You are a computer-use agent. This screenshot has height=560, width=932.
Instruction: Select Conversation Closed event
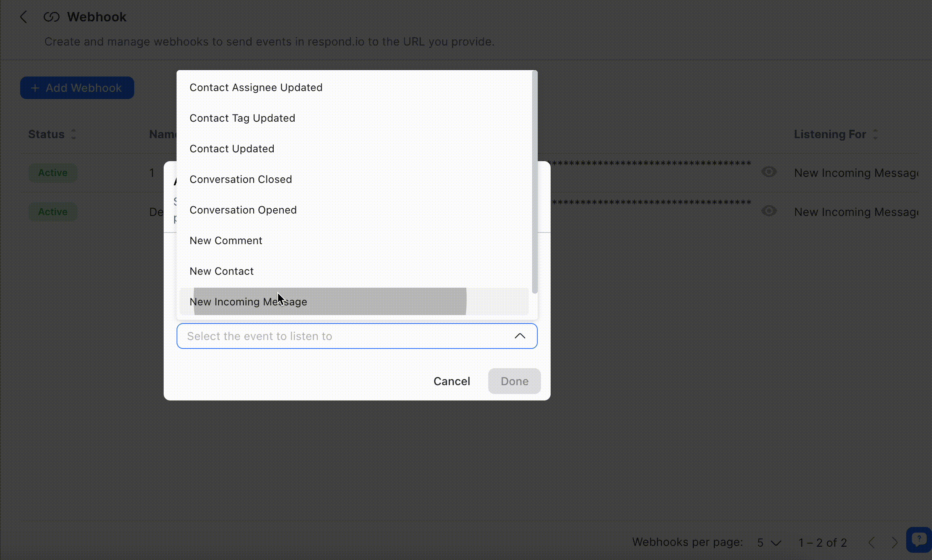point(241,179)
